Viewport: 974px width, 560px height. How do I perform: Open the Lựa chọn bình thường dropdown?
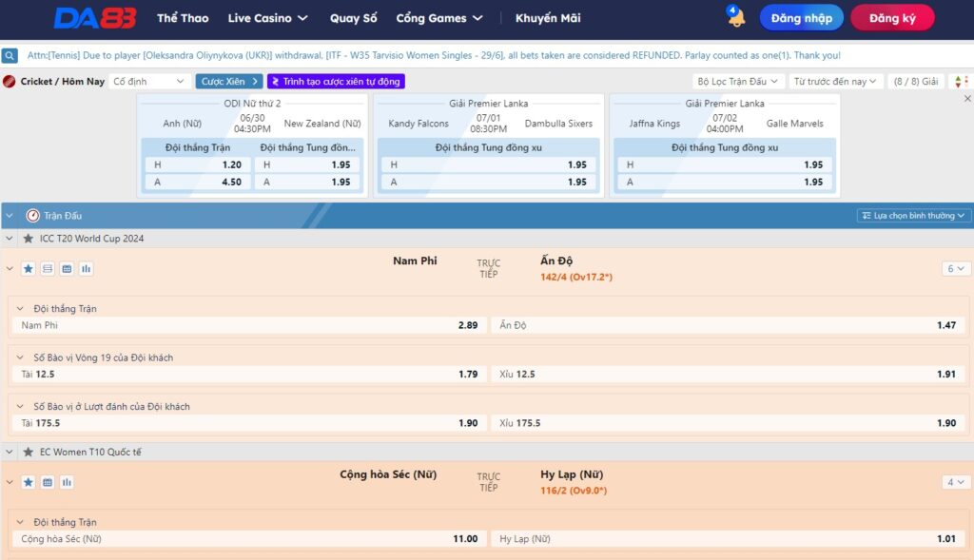pyautogui.click(x=912, y=216)
